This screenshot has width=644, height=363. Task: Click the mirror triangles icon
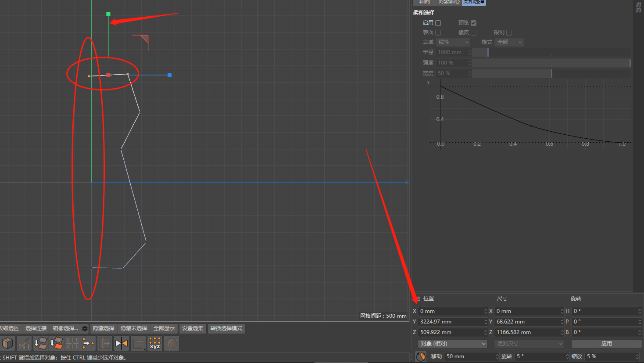[122, 343]
